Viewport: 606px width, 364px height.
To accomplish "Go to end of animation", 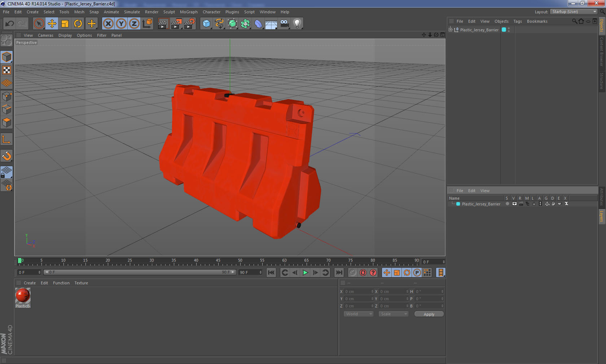I will tap(339, 272).
